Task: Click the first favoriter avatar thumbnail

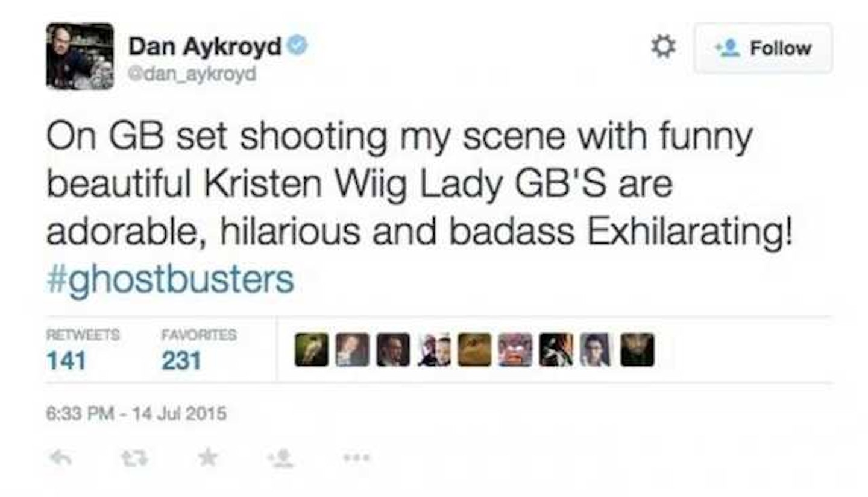Action: [312, 350]
